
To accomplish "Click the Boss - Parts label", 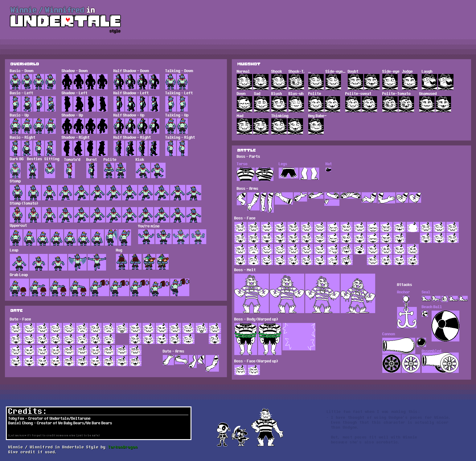I will click(248, 157).
